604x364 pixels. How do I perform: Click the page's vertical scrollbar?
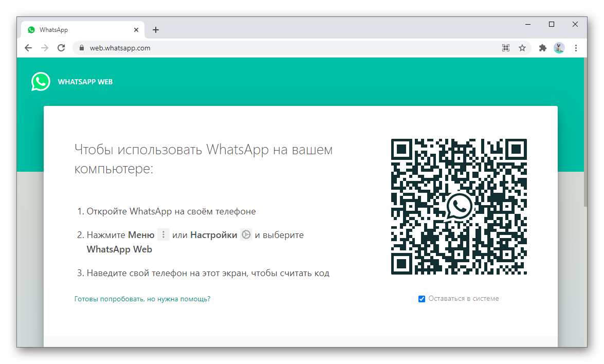[585, 132]
